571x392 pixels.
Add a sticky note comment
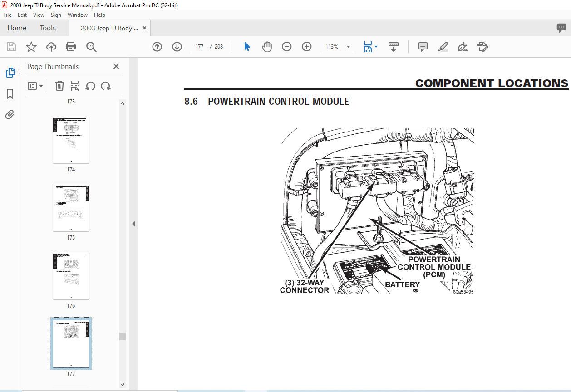pyautogui.click(x=423, y=47)
